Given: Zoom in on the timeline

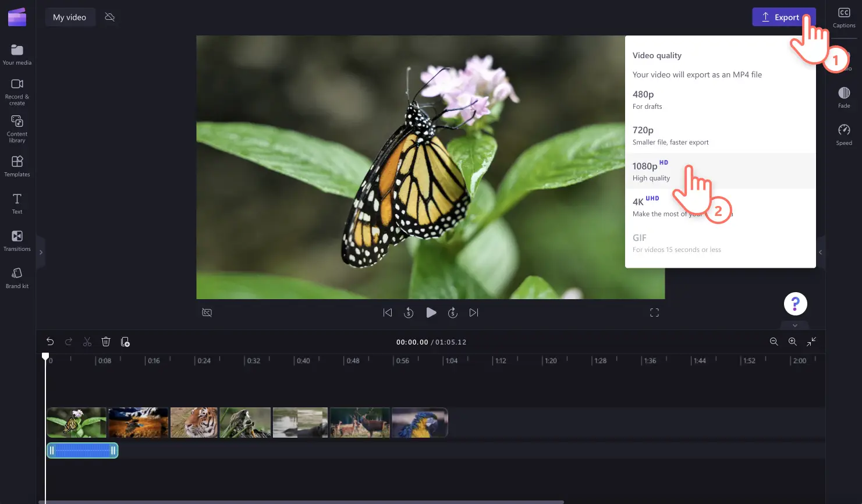Looking at the screenshot, I should (792, 342).
